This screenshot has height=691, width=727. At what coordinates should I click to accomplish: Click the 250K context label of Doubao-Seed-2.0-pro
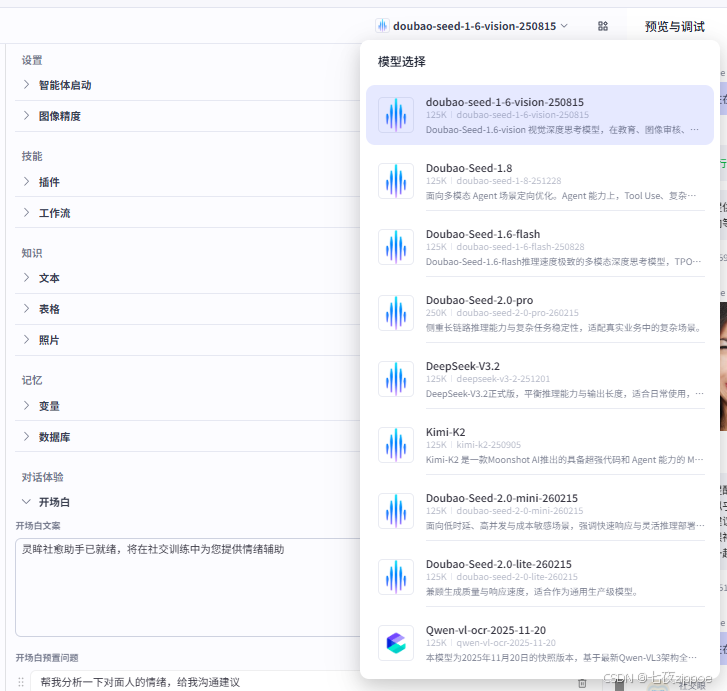click(436, 313)
